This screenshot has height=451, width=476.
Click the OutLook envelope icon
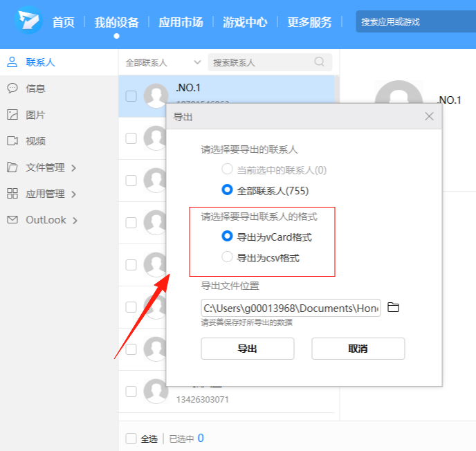[12, 220]
